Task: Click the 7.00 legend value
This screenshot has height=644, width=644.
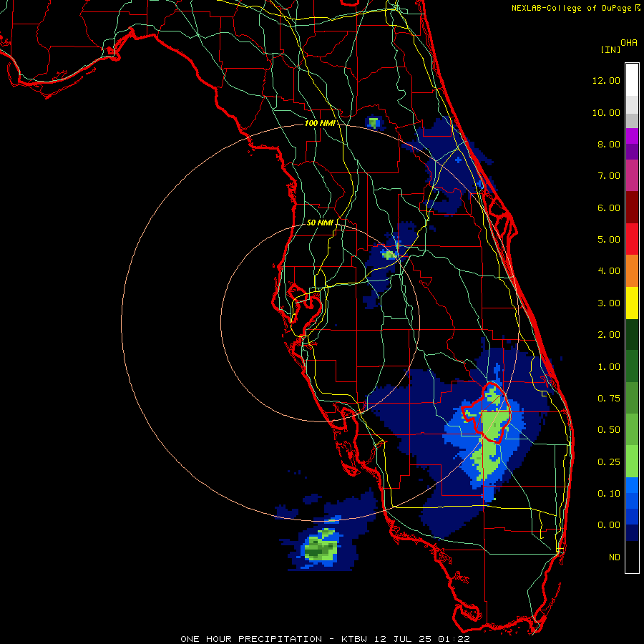Action: pos(608,176)
